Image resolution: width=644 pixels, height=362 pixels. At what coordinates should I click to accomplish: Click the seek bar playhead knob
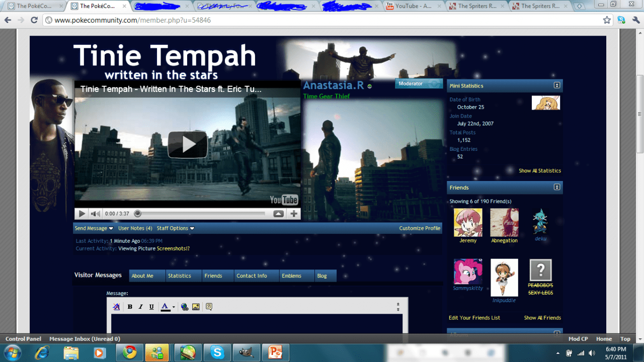pyautogui.click(x=138, y=214)
